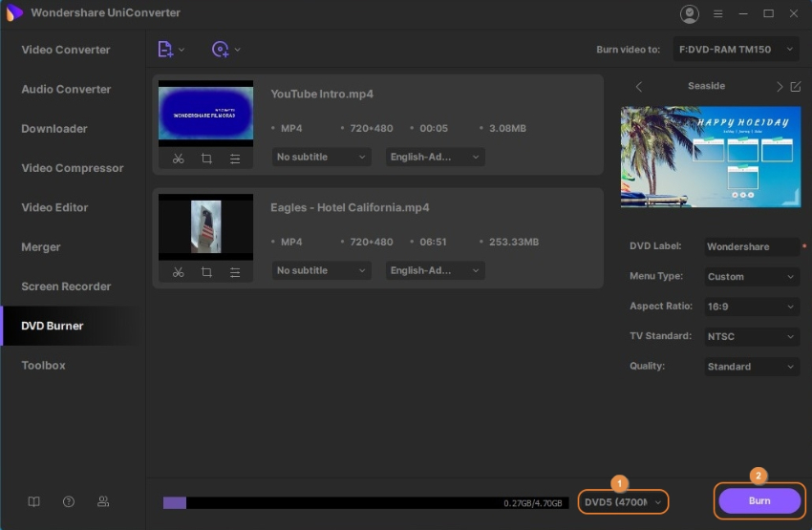Open the Aspect Ratio 16:9 dropdown
Screen dimensions: 812x530
click(x=752, y=307)
